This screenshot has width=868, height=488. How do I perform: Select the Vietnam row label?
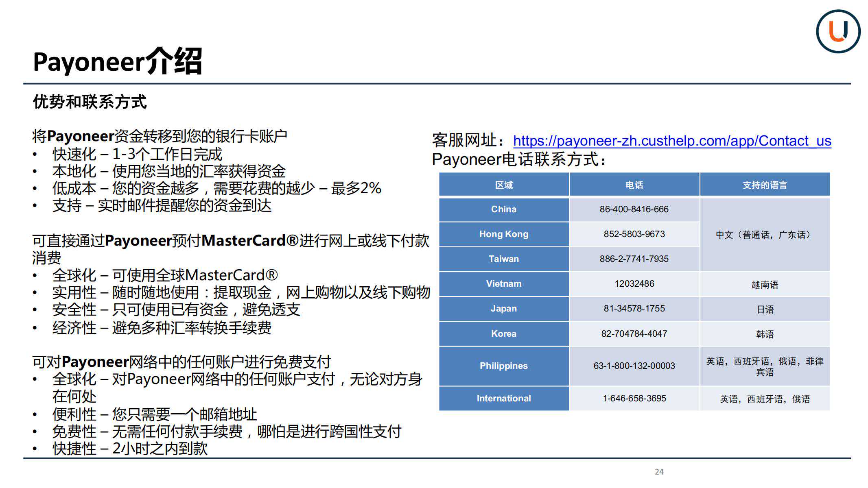[504, 284]
